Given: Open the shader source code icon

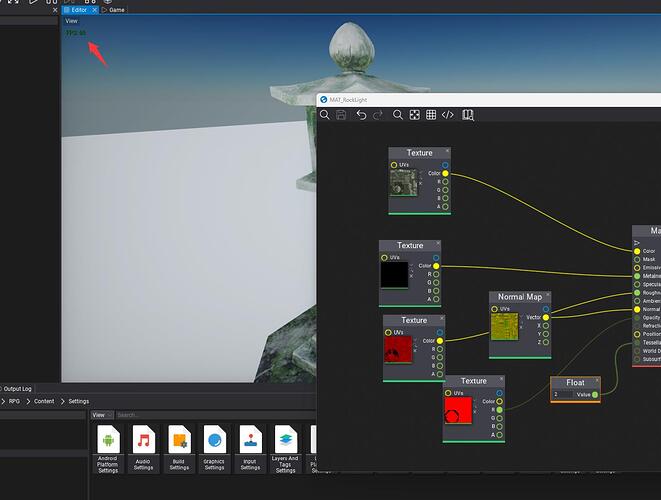Looking at the screenshot, I should click(x=448, y=115).
